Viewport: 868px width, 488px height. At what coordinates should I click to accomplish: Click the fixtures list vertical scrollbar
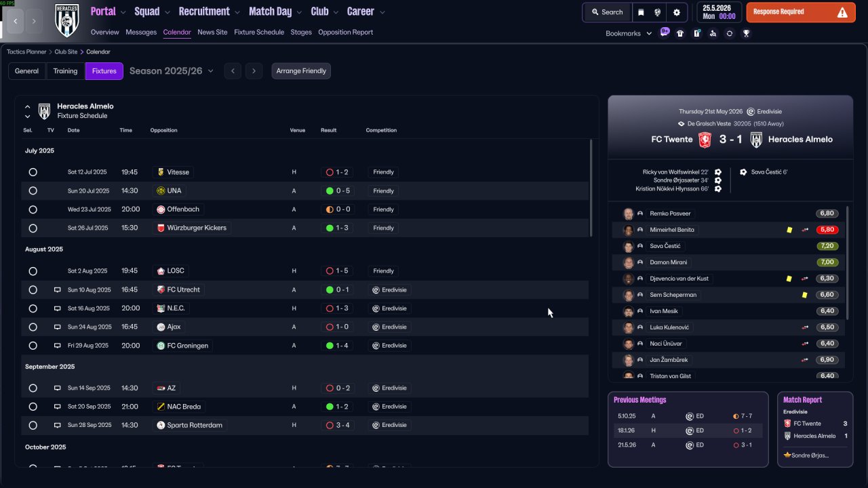click(x=591, y=188)
